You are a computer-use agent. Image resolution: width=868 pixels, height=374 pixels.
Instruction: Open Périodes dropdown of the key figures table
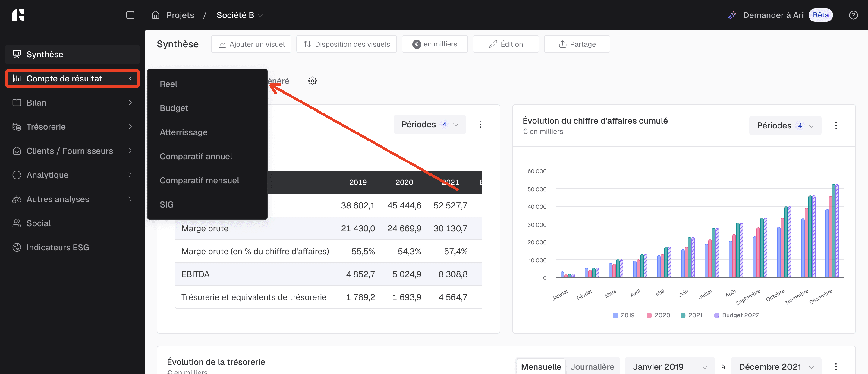click(x=429, y=125)
